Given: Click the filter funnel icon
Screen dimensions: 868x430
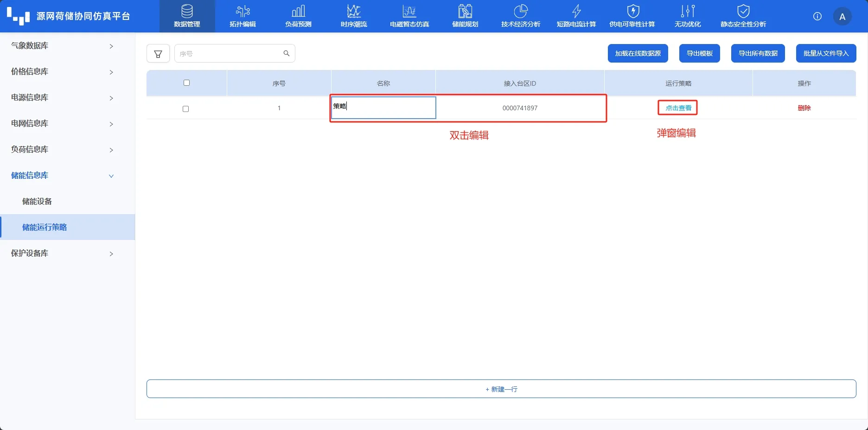Looking at the screenshot, I should (158, 54).
